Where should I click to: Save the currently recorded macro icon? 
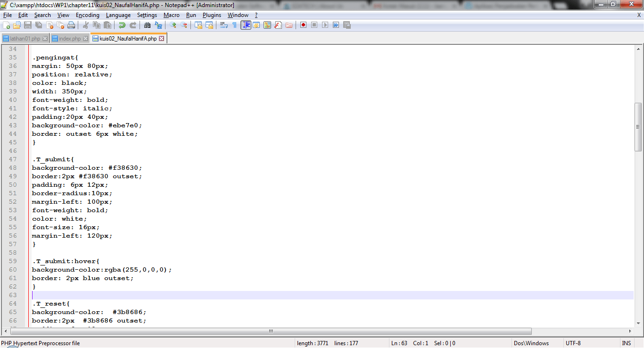pyautogui.click(x=347, y=25)
